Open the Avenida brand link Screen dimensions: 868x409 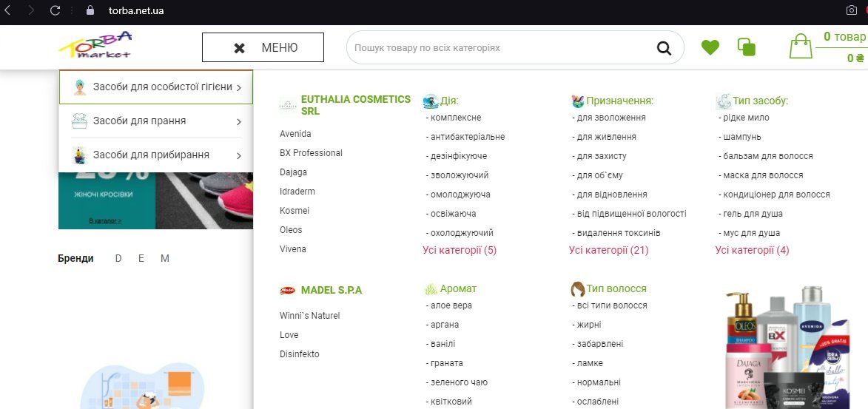point(295,134)
